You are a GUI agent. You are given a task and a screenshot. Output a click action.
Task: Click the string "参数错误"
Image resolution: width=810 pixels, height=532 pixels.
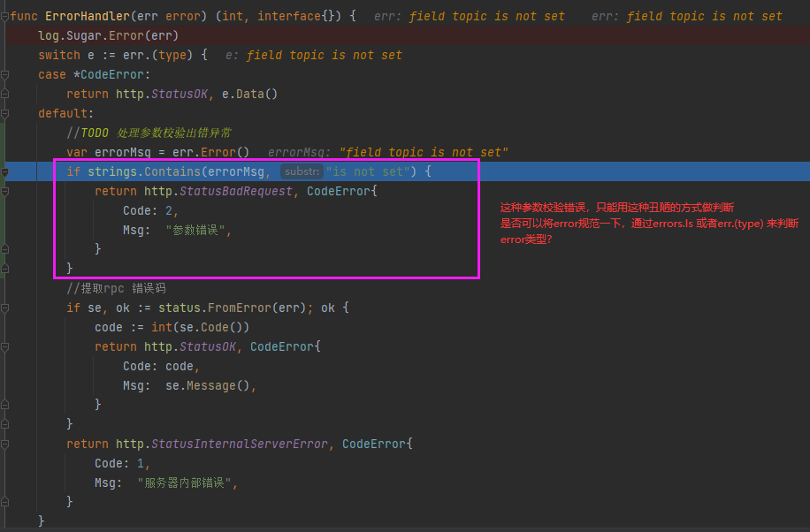click(x=195, y=231)
